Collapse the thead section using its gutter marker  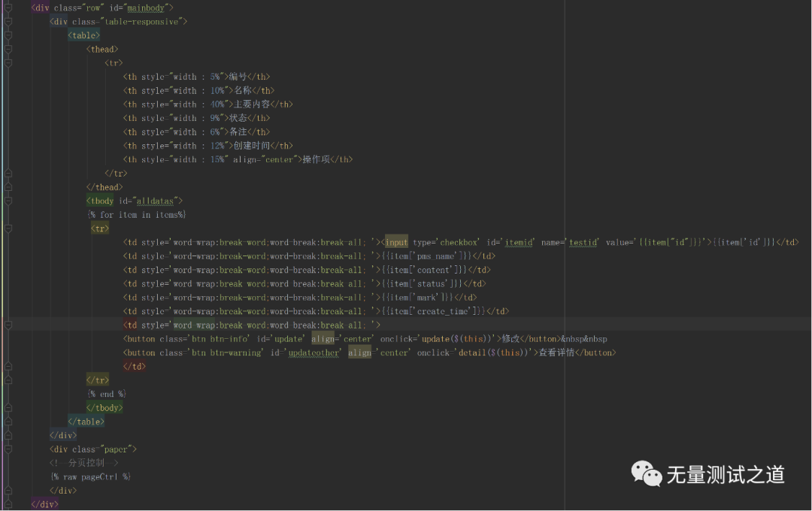point(8,49)
